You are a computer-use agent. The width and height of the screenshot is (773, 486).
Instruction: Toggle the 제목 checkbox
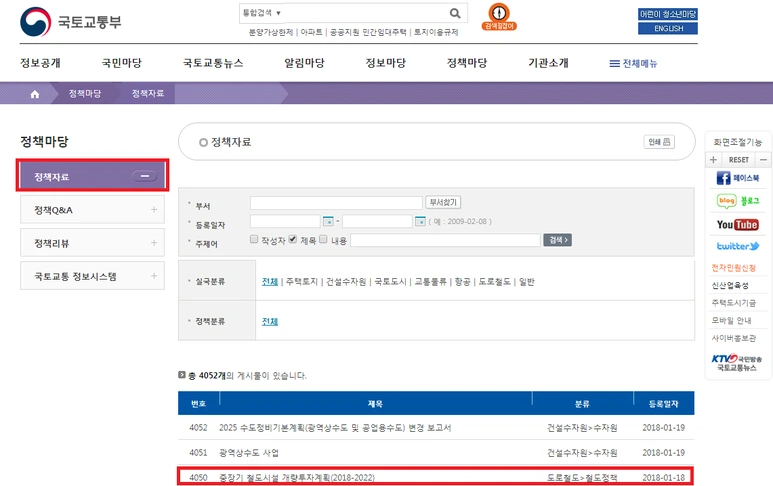pos(293,239)
